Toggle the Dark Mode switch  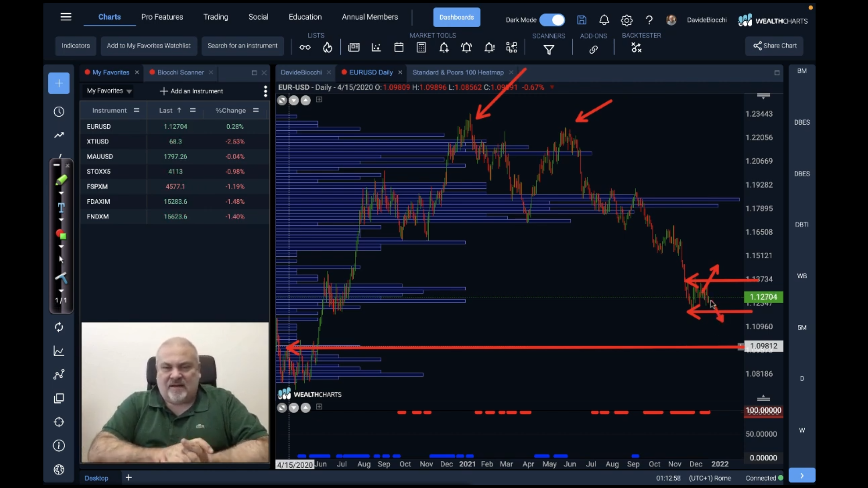[552, 20]
